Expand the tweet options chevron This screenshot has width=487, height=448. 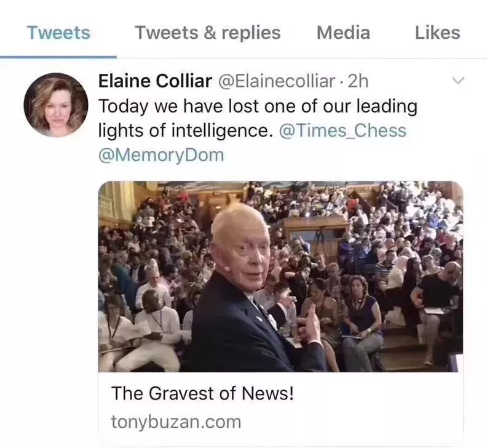(457, 81)
